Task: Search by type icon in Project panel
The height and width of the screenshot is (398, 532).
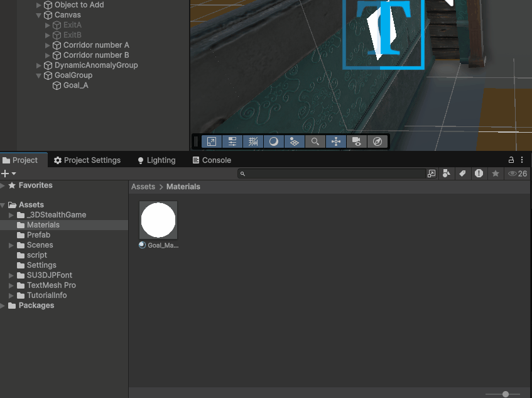Action: point(447,174)
